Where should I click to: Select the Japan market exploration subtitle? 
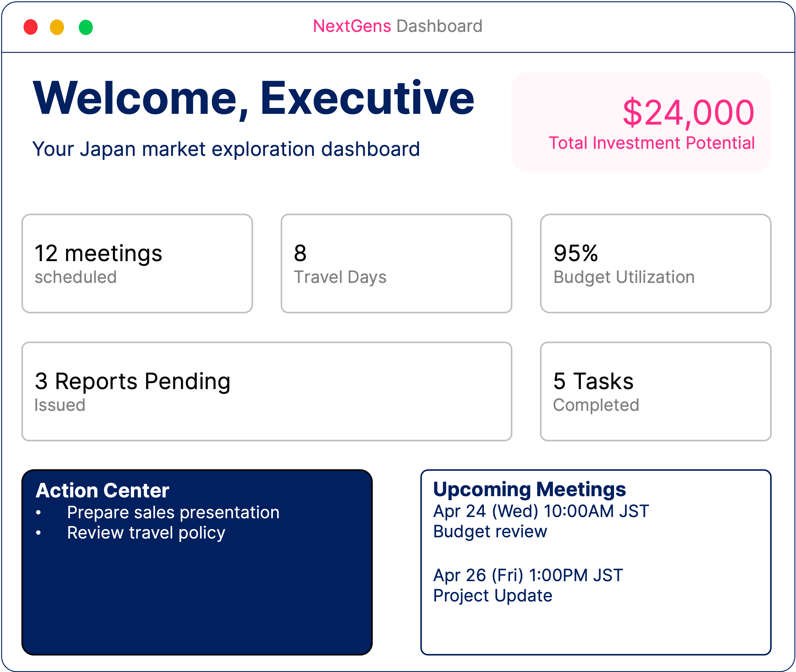coord(226,149)
